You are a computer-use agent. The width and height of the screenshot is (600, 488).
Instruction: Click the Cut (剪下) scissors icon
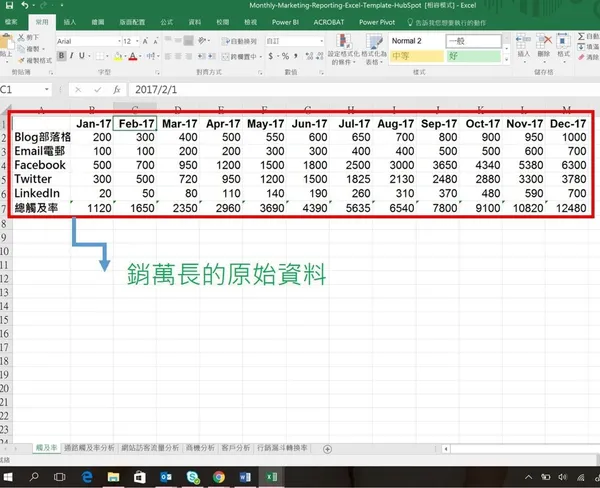click(21, 37)
